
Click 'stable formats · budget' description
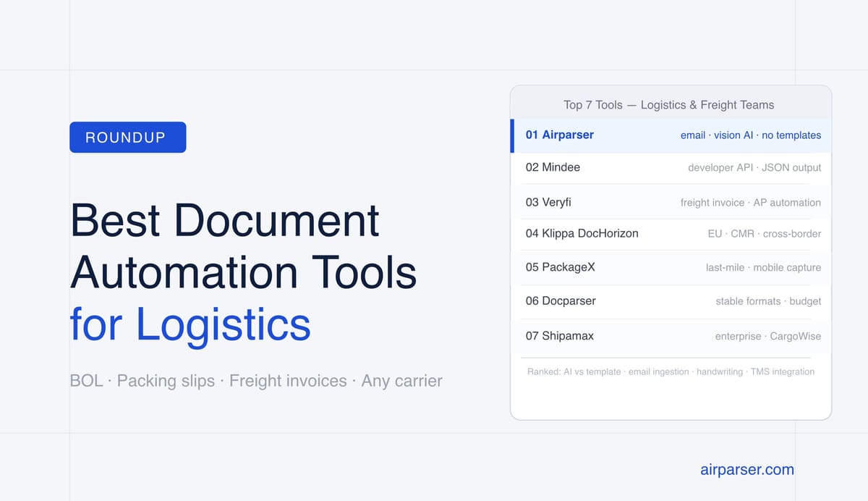point(769,300)
